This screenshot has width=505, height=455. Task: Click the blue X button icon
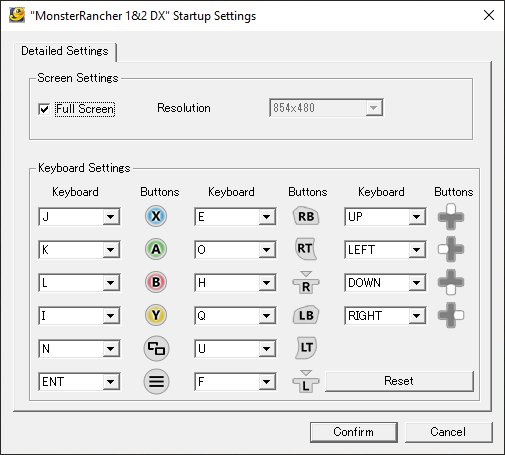(156, 216)
